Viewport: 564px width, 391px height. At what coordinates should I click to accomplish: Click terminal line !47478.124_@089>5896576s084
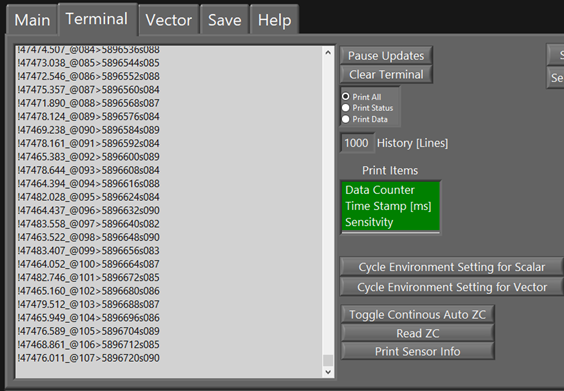(88, 117)
